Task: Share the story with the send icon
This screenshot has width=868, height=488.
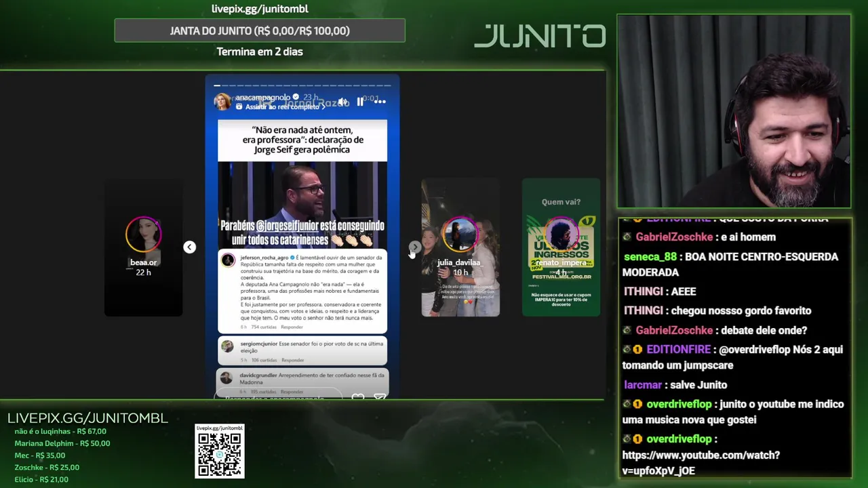Action: coord(380,397)
